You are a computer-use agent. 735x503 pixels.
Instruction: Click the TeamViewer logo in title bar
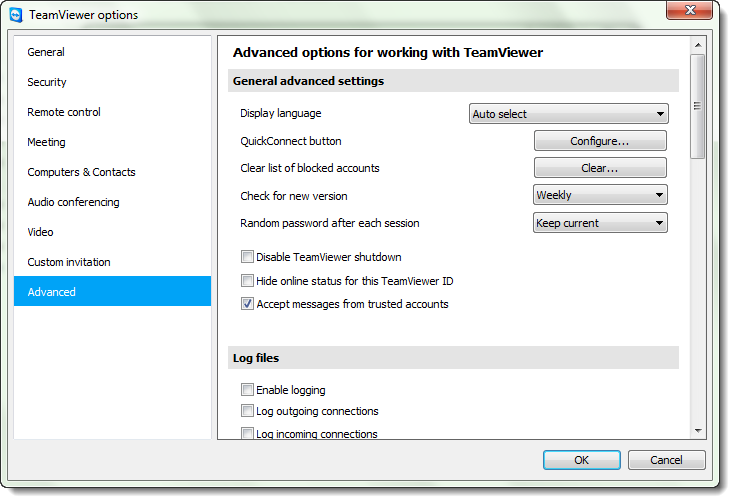click(x=16, y=15)
